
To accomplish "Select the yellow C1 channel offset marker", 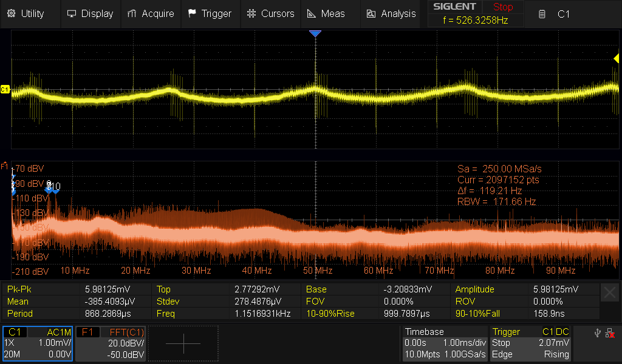I will coord(5,90).
